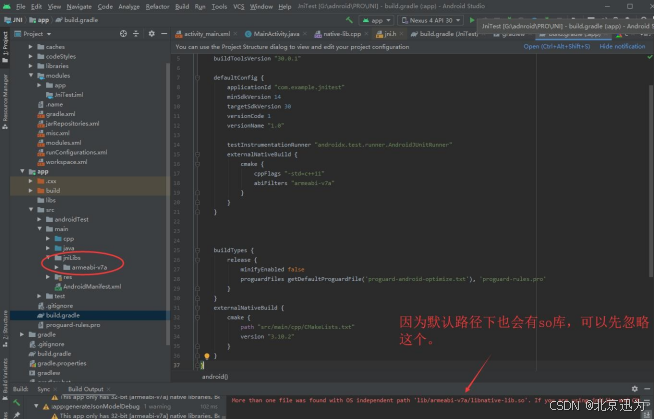The height and width of the screenshot is (420, 654).
Task: Expand the caches folder
Action: 30,47
